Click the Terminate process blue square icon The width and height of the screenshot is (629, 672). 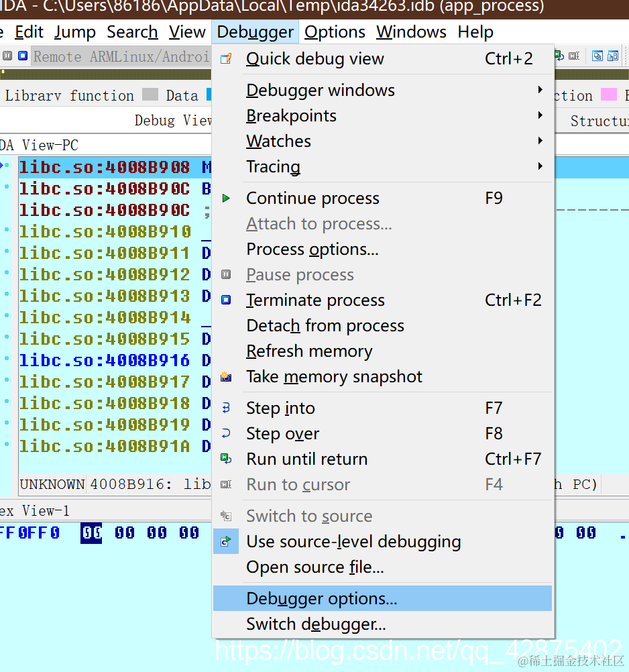point(226,300)
